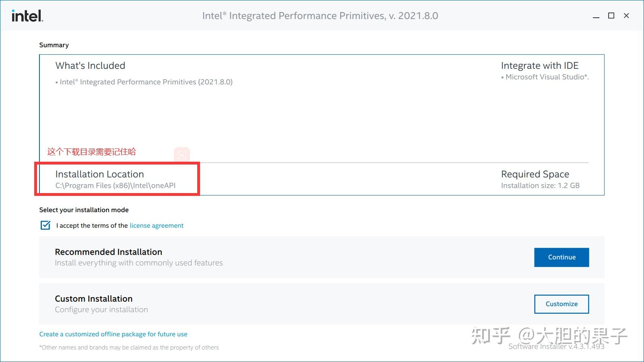Open the license agreement link
The height and width of the screenshot is (362, 644).
pos(156,225)
